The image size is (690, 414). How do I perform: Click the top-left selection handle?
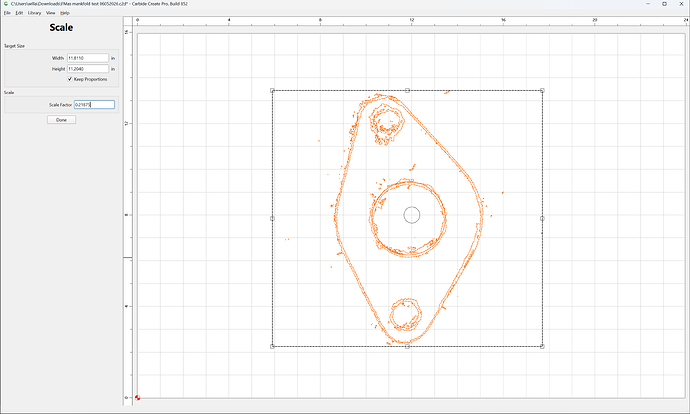(x=272, y=91)
